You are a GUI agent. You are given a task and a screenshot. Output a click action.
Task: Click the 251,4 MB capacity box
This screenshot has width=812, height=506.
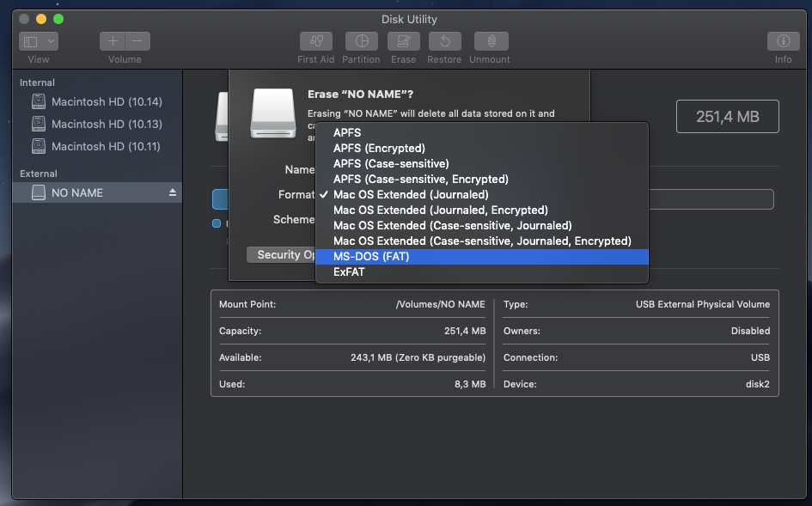tap(727, 117)
